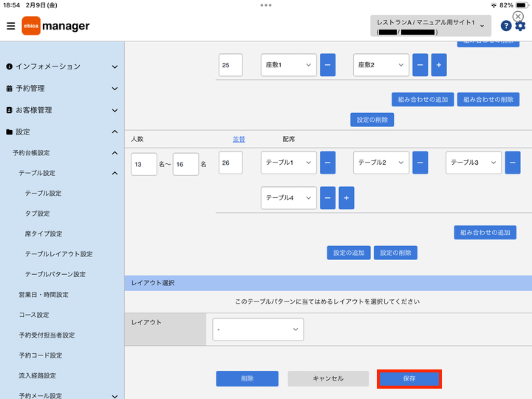
Task: Open 予約受付担当者設定 in the sidebar
Action: 47,335
